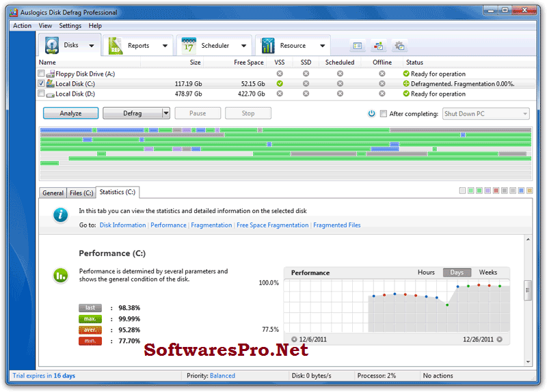Image resolution: width=547 pixels, height=392 pixels.
Task: Click the Stop button
Action: [248, 113]
